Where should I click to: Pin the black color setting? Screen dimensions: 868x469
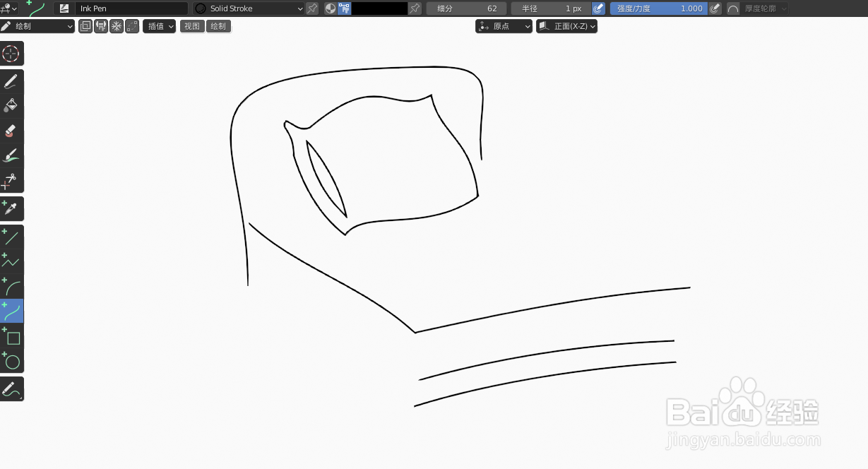coord(415,8)
